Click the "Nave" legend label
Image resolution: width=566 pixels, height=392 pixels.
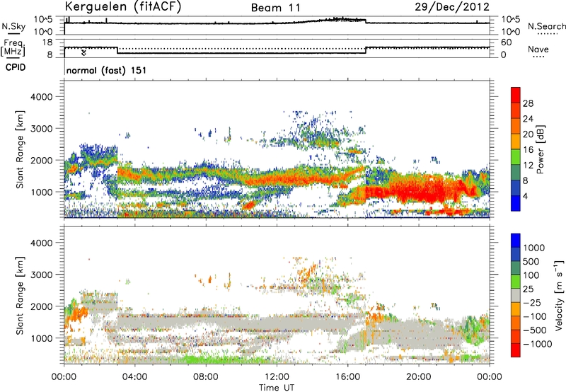tap(538, 50)
